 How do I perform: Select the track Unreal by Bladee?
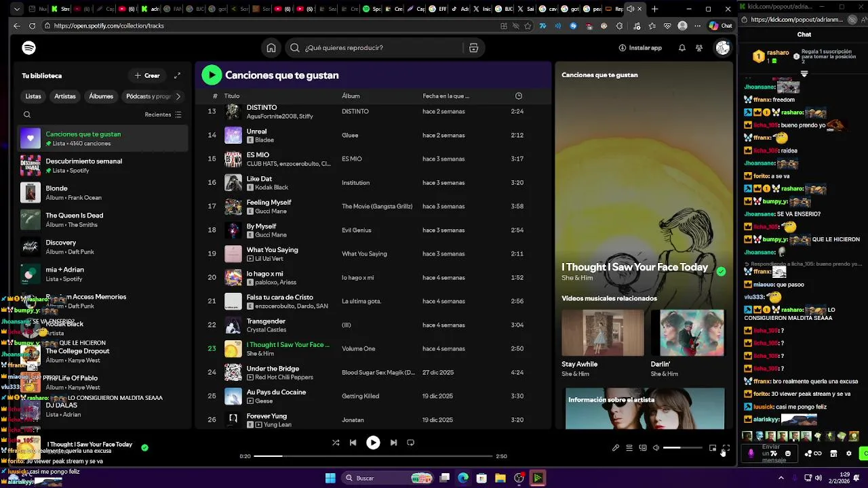point(373,136)
